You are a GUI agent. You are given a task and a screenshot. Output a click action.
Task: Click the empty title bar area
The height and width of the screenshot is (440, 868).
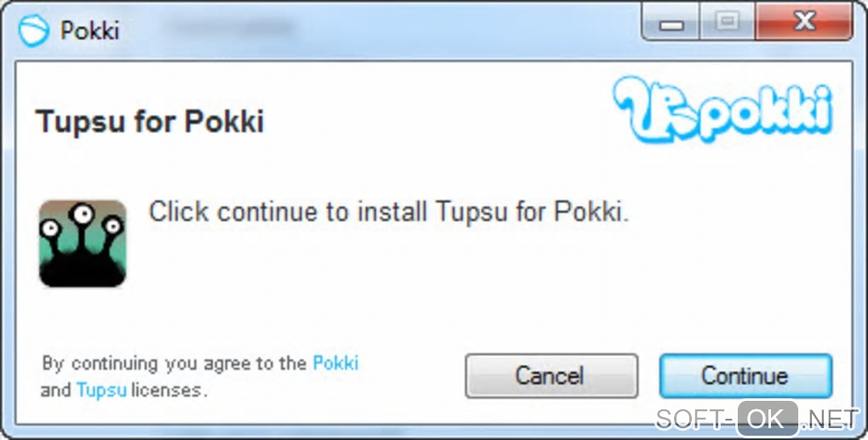[x=468, y=30]
